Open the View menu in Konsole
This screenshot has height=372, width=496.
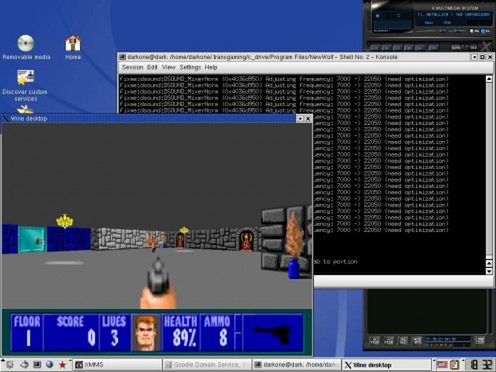coord(168,67)
